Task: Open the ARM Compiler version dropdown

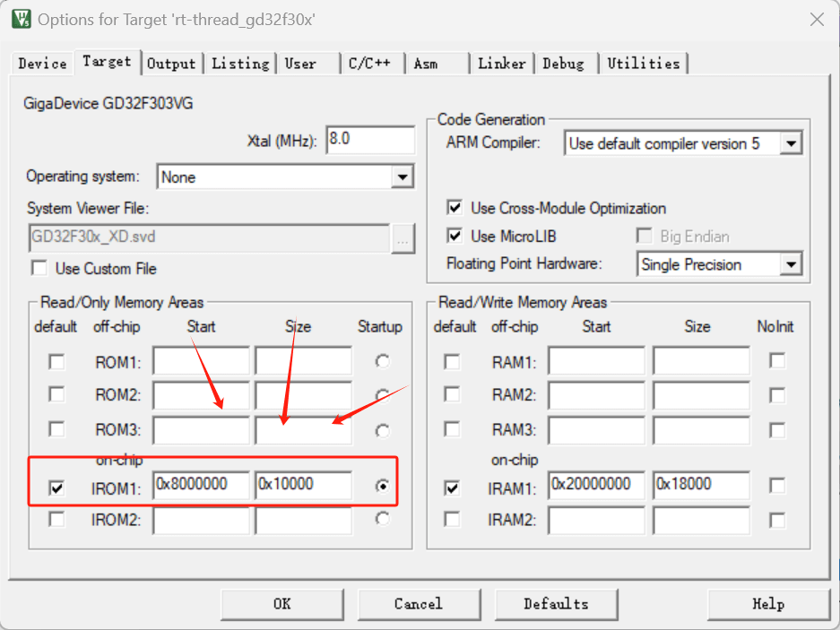Action: coord(790,143)
